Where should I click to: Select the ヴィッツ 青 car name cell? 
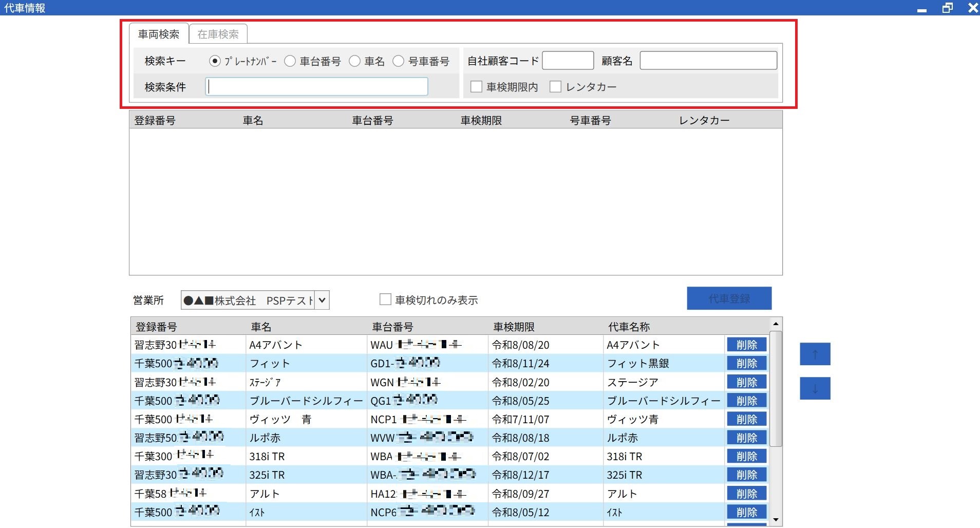pos(306,419)
